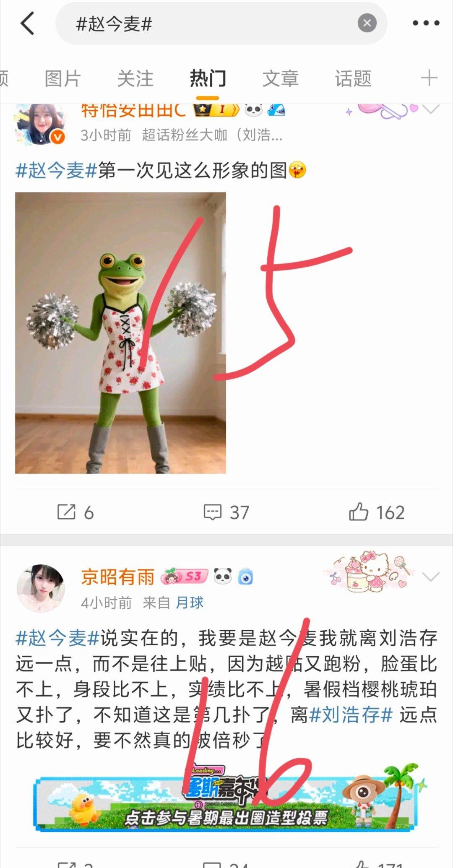Repost the first post showing 6

click(75, 512)
